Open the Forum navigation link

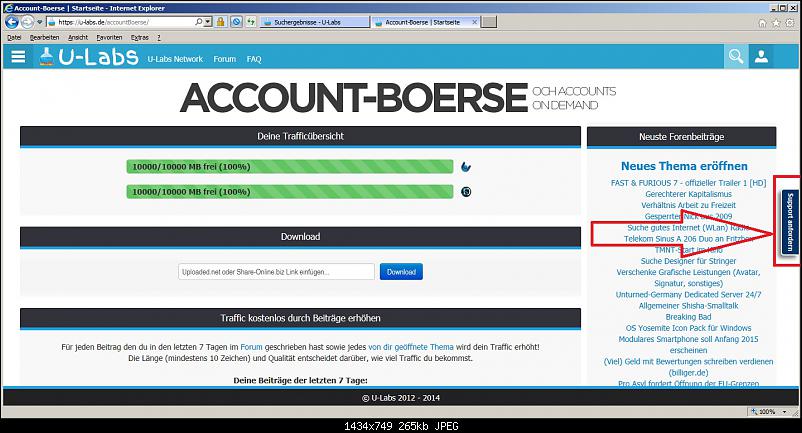pos(225,59)
